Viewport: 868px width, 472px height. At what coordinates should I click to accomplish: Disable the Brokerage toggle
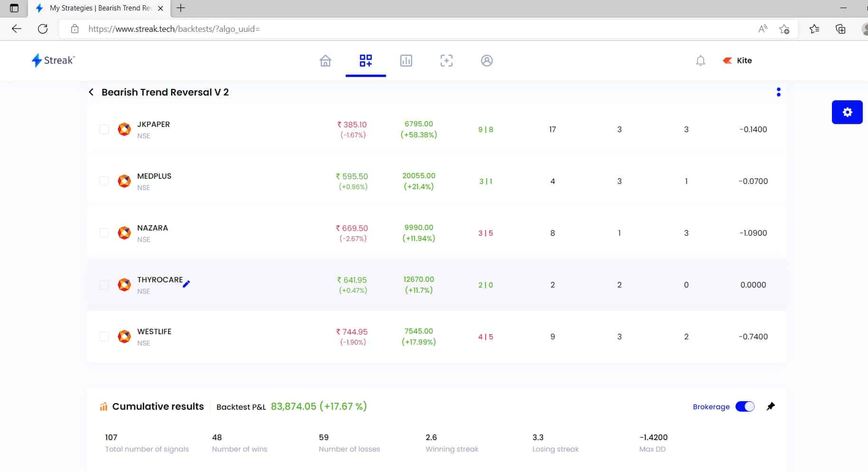[x=744, y=406]
